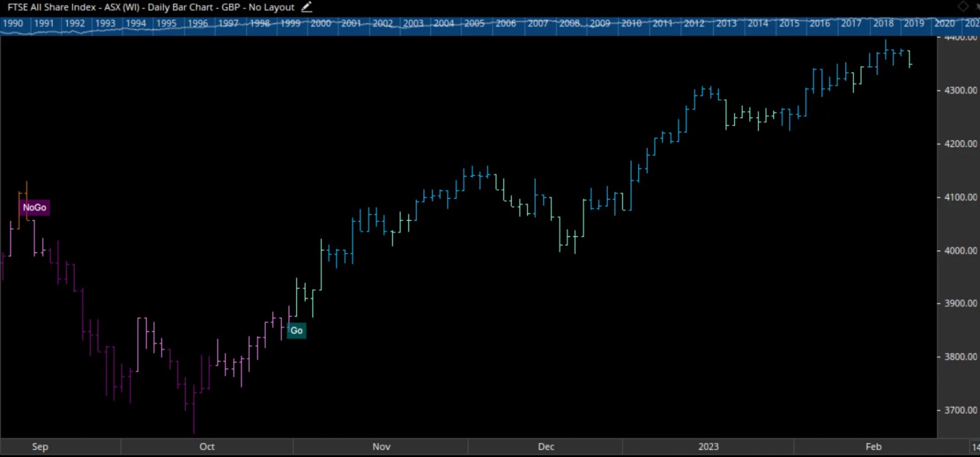Screen dimensions: 980x457
Task: Jump to 2016 in the year navigator
Action: (x=820, y=23)
